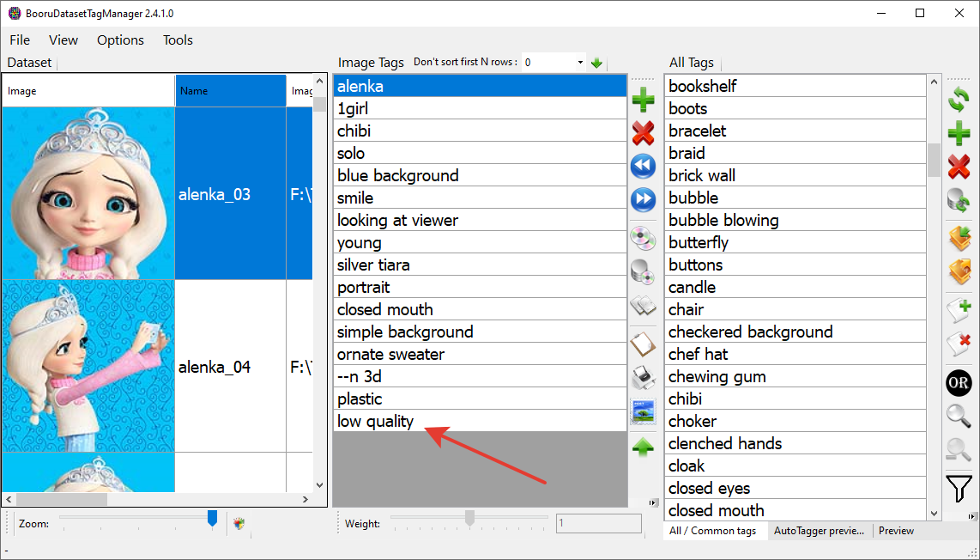Click the Weight value input field
This screenshot has height=560, width=980.
pyautogui.click(x=599, y=523)
